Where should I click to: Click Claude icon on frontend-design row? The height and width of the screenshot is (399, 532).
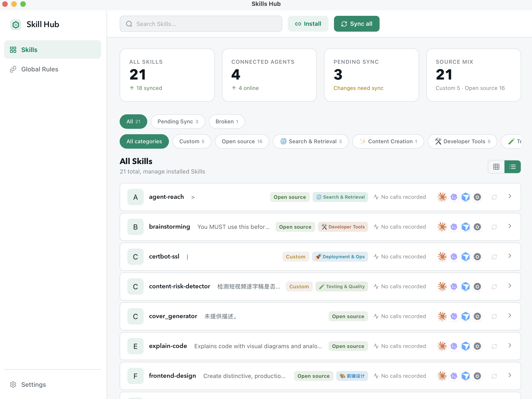[442, 376]
